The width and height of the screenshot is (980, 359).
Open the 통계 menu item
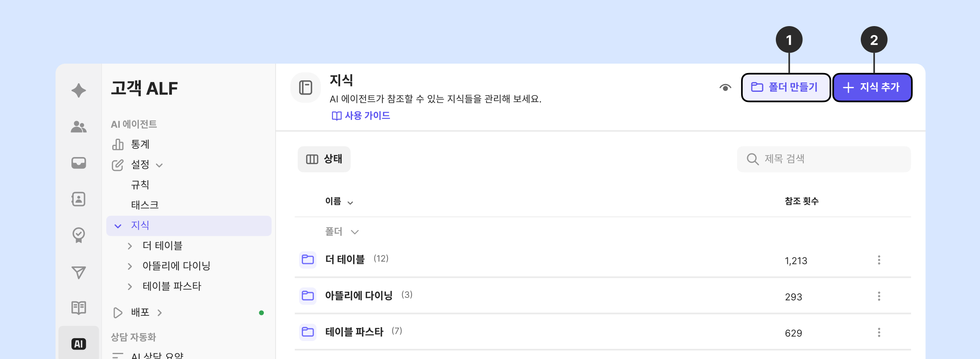click(x=140, y=144)
